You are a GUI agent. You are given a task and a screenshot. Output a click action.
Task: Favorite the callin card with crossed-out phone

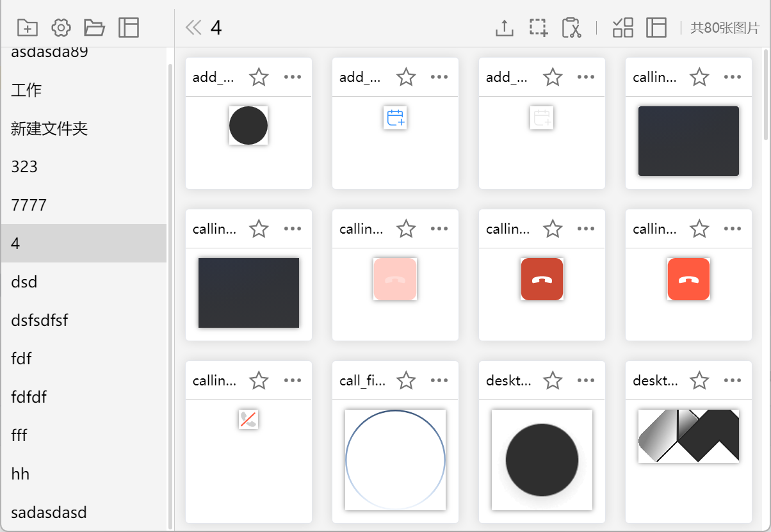[x=259, y=380]
